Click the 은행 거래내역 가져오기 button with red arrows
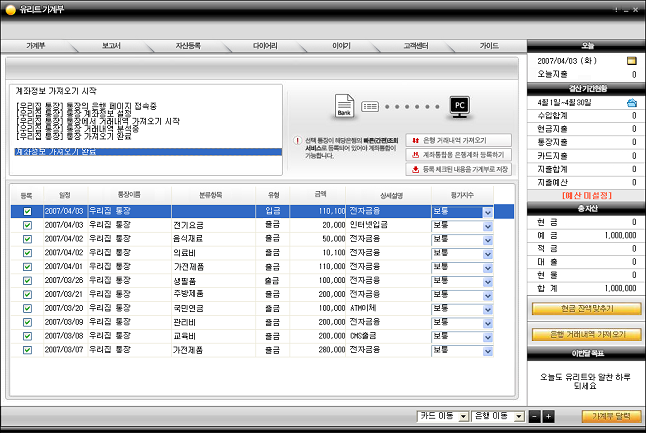The width and height of the screenshot is (646, 433). tap(459, 140)
